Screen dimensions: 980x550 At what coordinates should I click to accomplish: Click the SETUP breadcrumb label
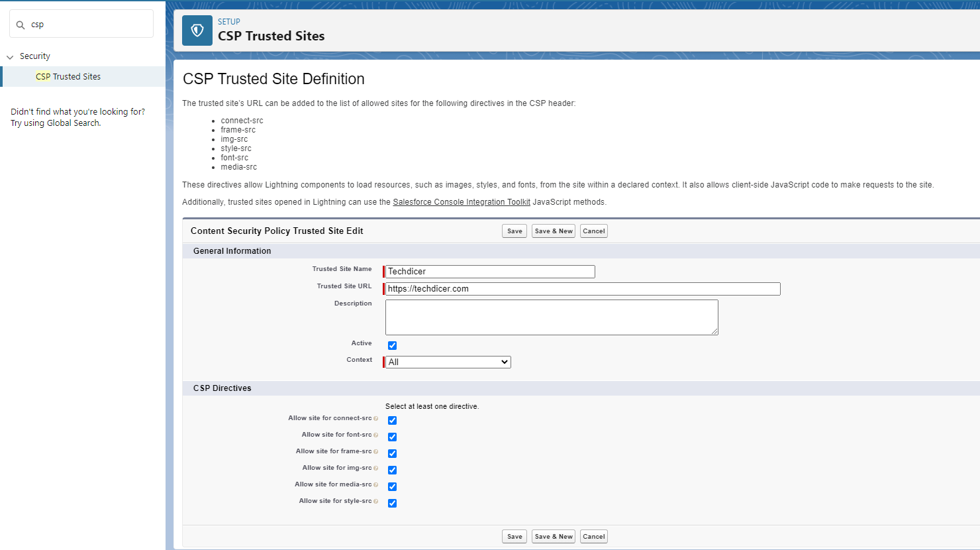click(x=228, y=21)
